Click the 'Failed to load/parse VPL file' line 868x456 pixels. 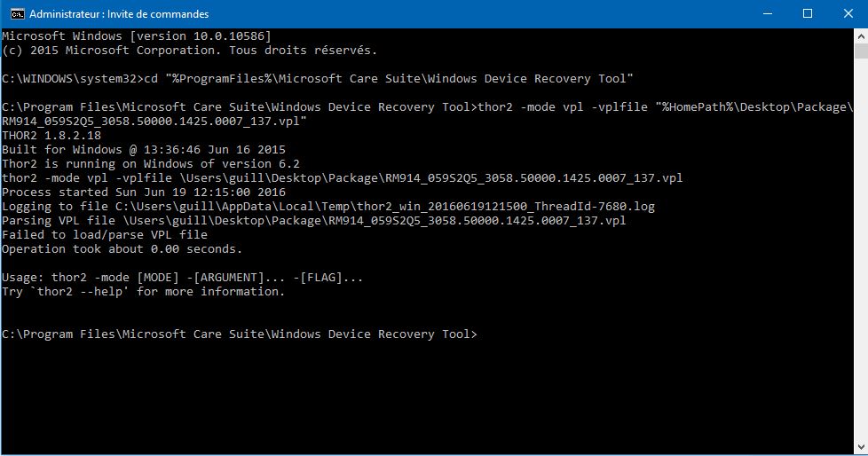pyautogui.click(x=105, y=234)
